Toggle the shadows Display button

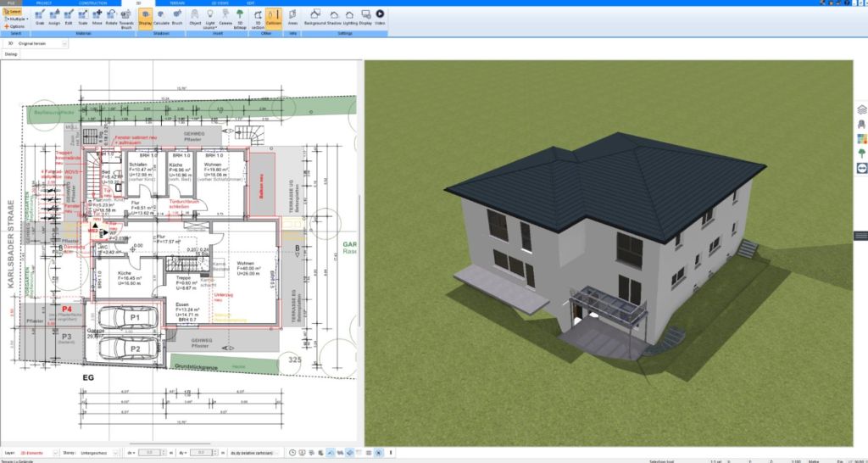point(145,17)
